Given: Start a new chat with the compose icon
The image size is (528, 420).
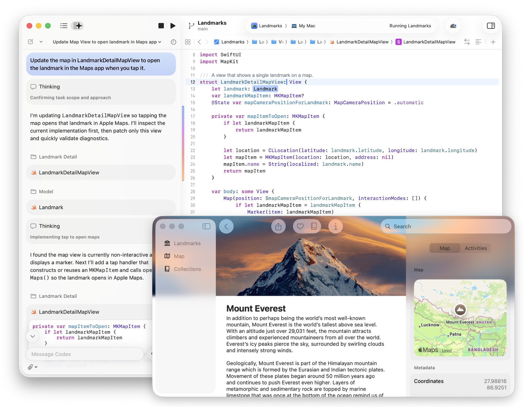Looking at the screenshot, I should coord(31,42).
